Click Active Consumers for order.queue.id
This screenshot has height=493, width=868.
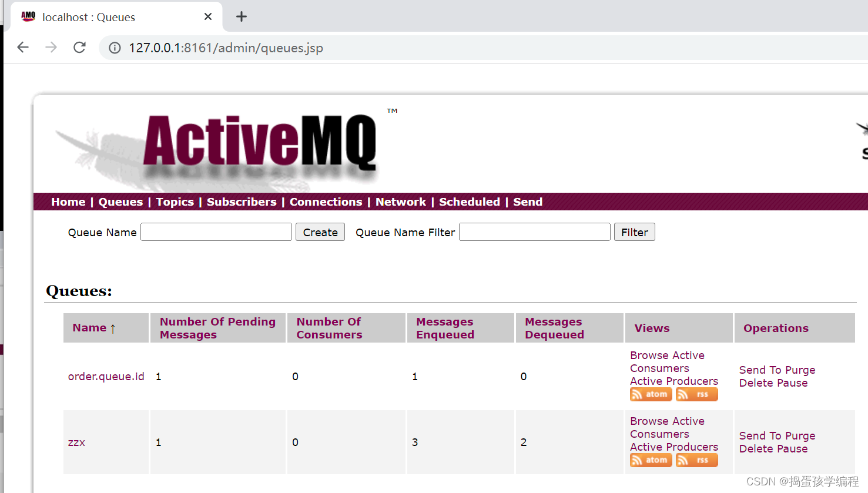pyautogui.click(x=667, y=362)
